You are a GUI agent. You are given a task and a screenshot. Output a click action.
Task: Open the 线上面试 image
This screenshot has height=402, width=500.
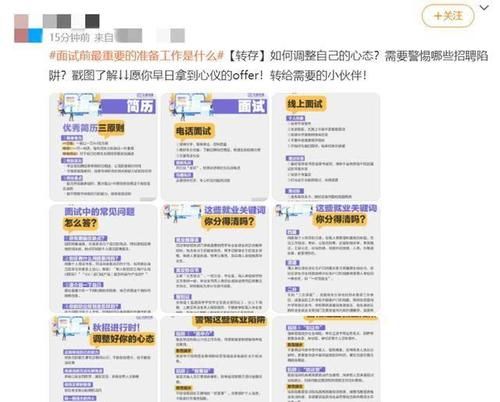click(326, 147)
